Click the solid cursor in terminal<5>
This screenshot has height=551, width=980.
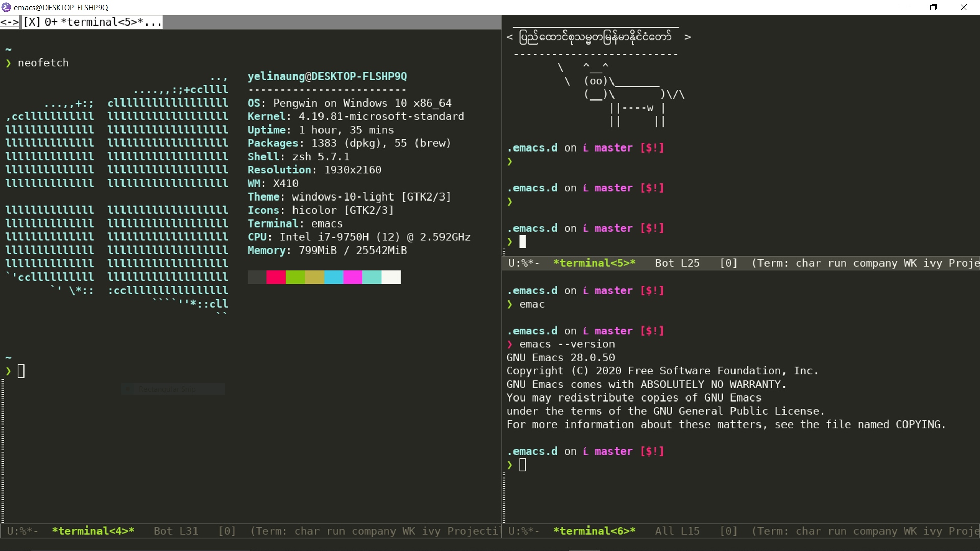point(523,242)
